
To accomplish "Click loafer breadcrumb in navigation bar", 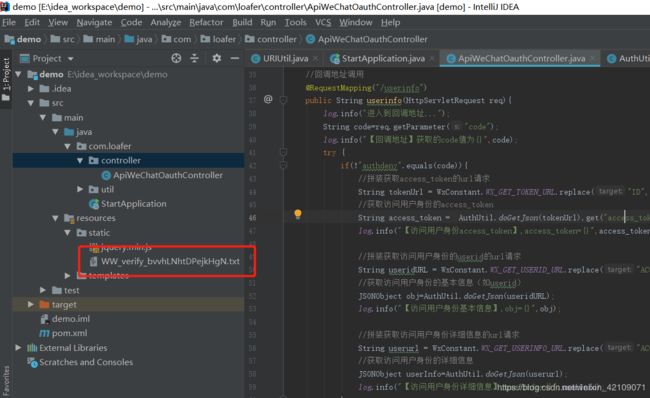I will click(x=218, y=39).
